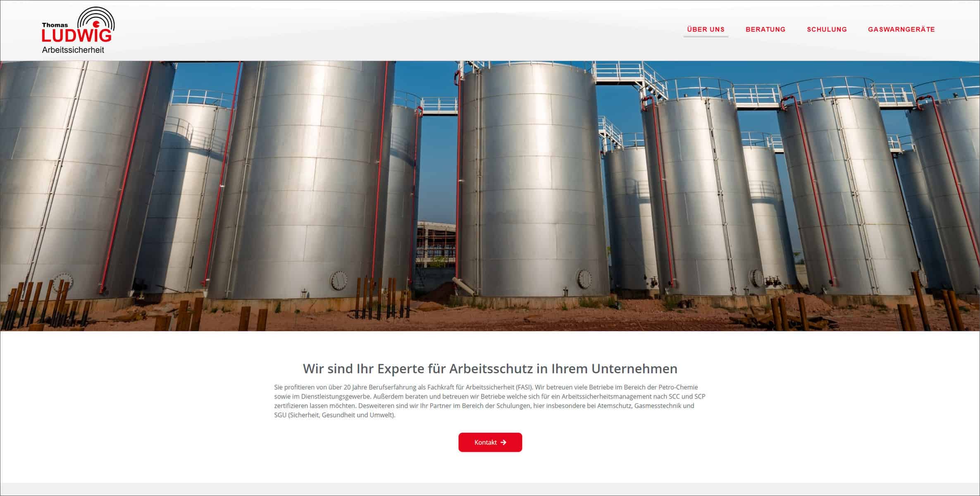The image size is (980, 496).
Task: Click the paragraph about 20 Jahre Berufserfahrung
Action: tap(490, 401)
